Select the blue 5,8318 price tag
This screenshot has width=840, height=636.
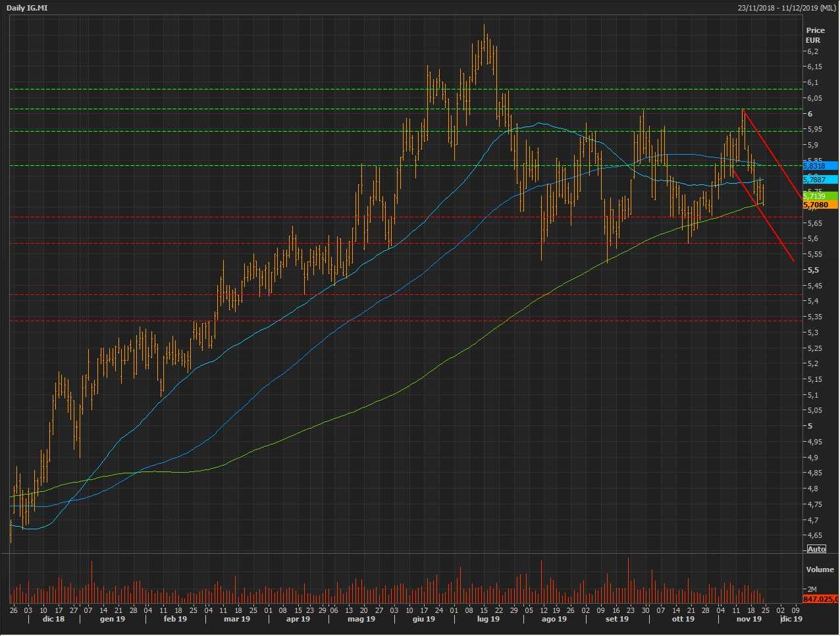[819, 167]
